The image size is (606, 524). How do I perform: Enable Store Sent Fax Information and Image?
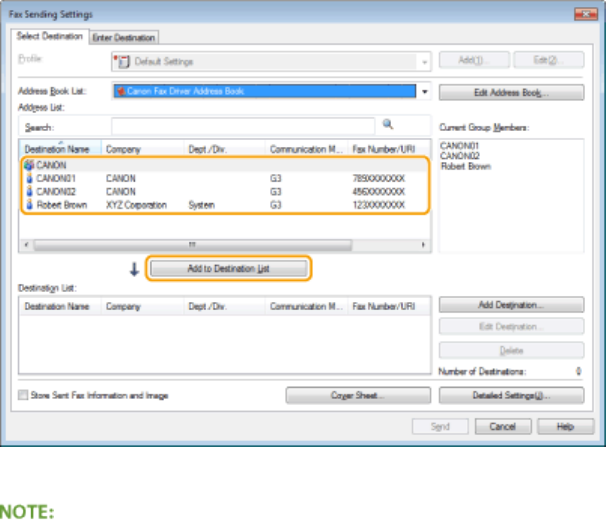[x=23, y=395]
